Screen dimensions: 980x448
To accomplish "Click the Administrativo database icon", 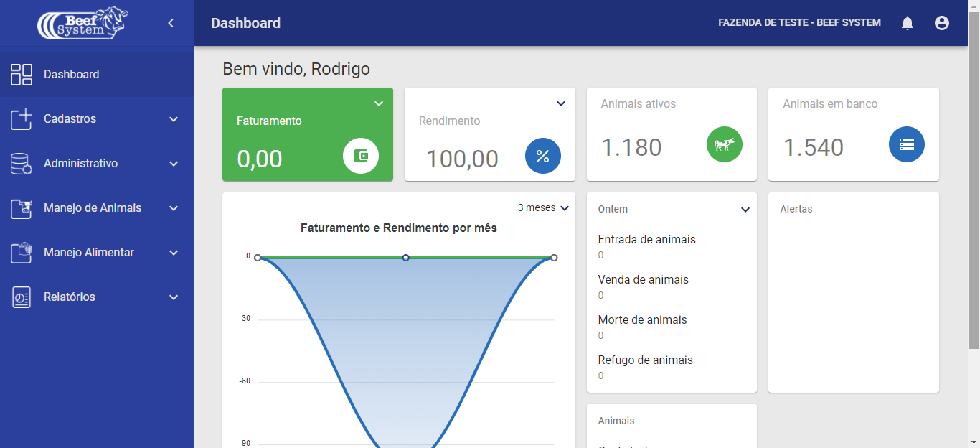I will click(x=22, y=164).
